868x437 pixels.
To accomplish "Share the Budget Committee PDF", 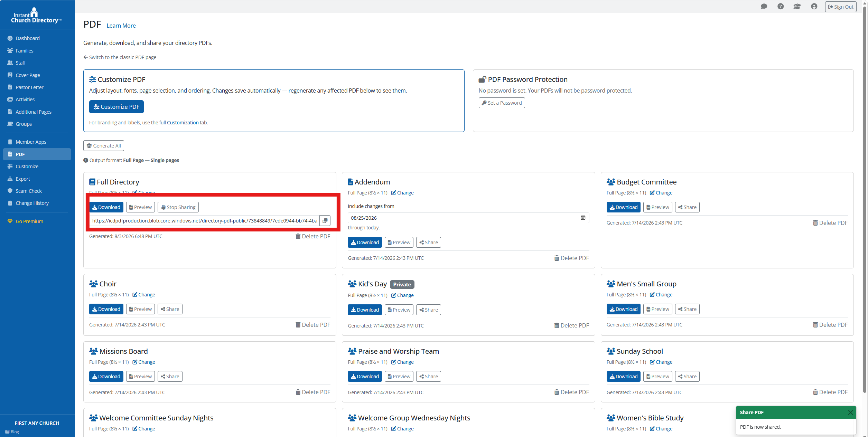I will click(687, 207).
